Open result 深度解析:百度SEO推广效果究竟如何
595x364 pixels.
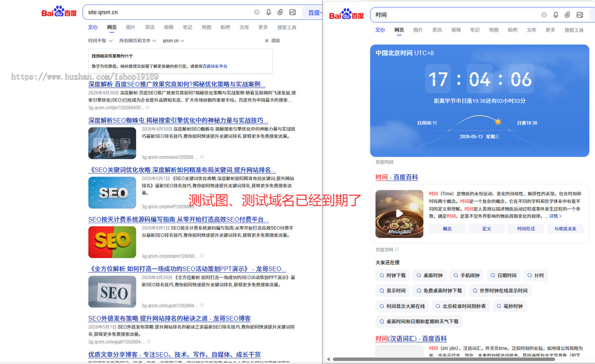click(x=177, y=84)
